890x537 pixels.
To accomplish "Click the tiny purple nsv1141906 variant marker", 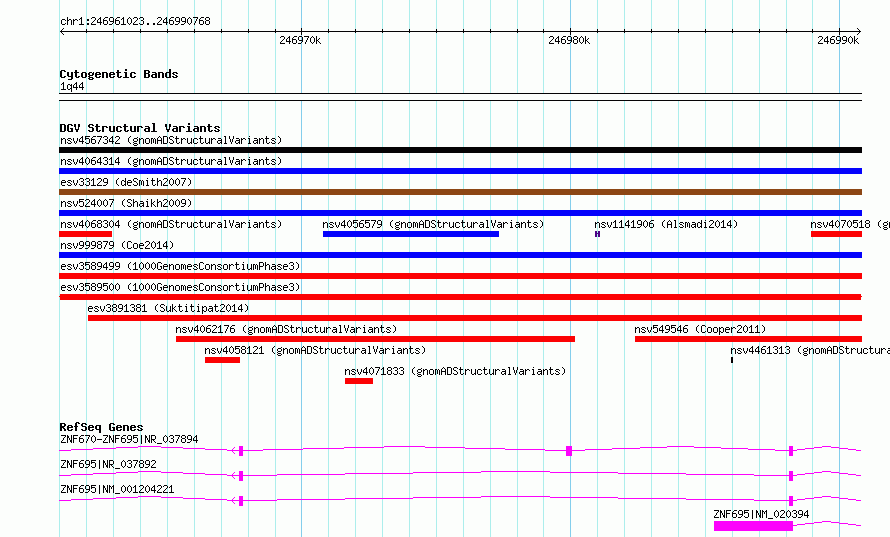I will point(597,234).
